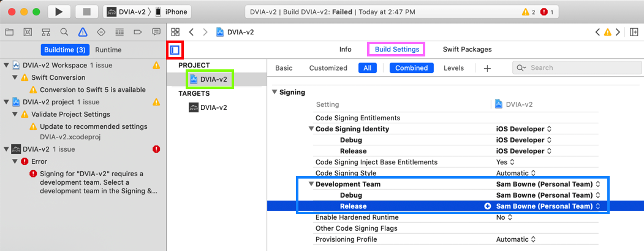Toggle the project and targets list sidebar
Viewport: 644px width, 251px height.
(175, 50)
